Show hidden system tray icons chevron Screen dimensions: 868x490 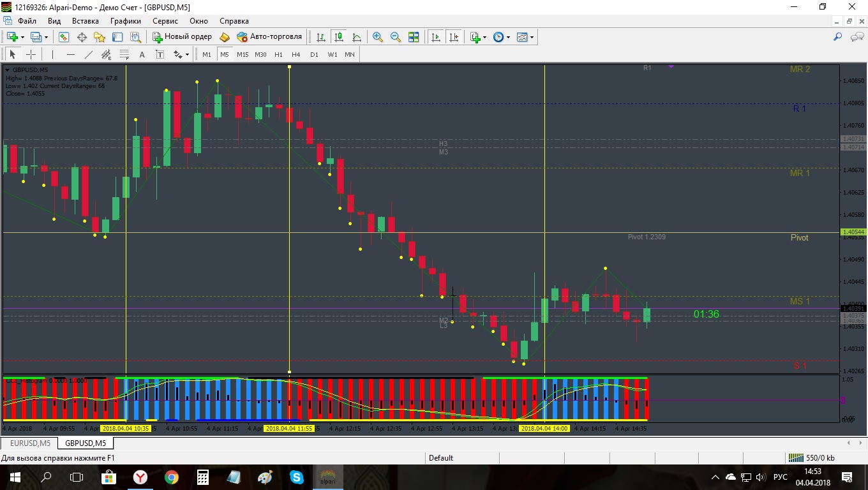pyautogui.click(x=715, y=477)
